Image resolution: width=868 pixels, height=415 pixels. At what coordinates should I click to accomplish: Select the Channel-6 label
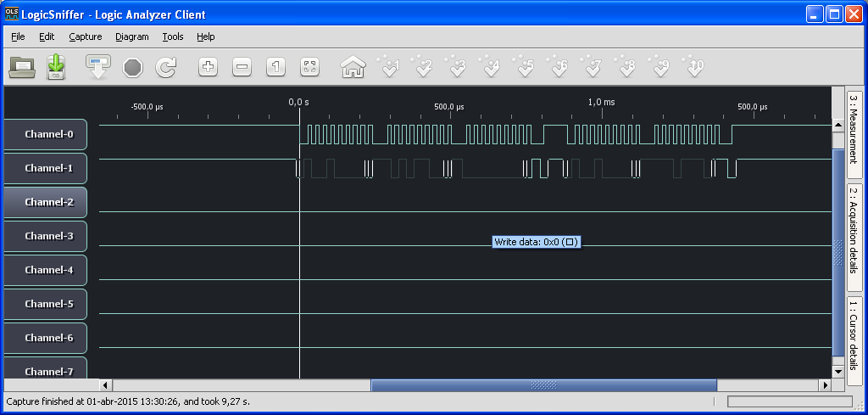46,338
